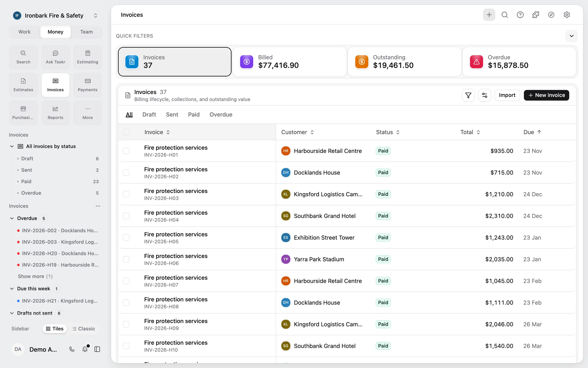Open the table view options sliders icon
Image resolution: width=588 pixels, height=368 pixels.
tap(484, 95)
